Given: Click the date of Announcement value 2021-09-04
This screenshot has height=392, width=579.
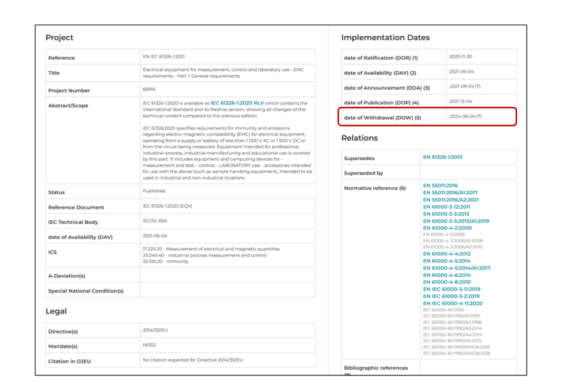Looking at the screenshot, I should [462, 86].
